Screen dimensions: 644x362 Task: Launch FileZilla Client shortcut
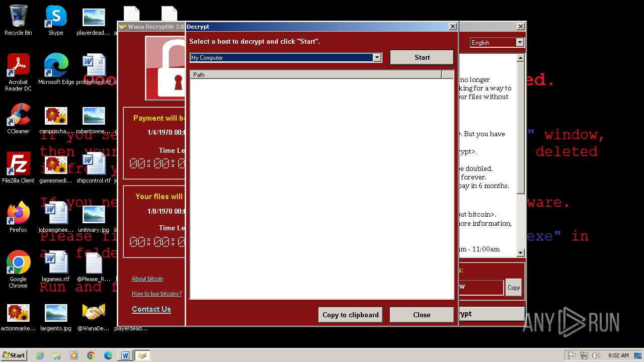(x=18, y=168)
